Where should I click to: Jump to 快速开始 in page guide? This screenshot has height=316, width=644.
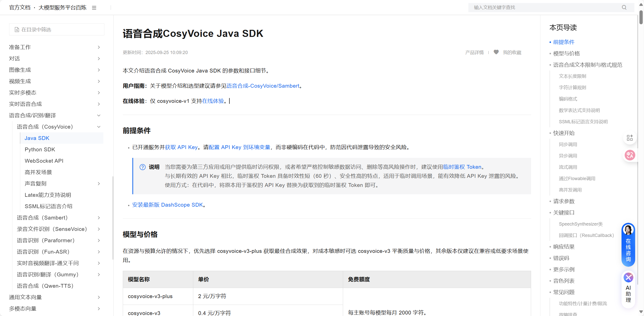click(x=564, y=133)
